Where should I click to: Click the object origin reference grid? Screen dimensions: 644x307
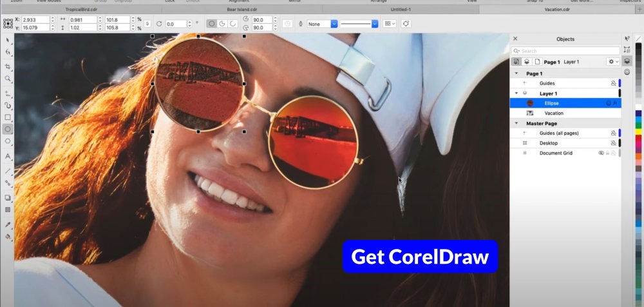(x=8, y=23)
